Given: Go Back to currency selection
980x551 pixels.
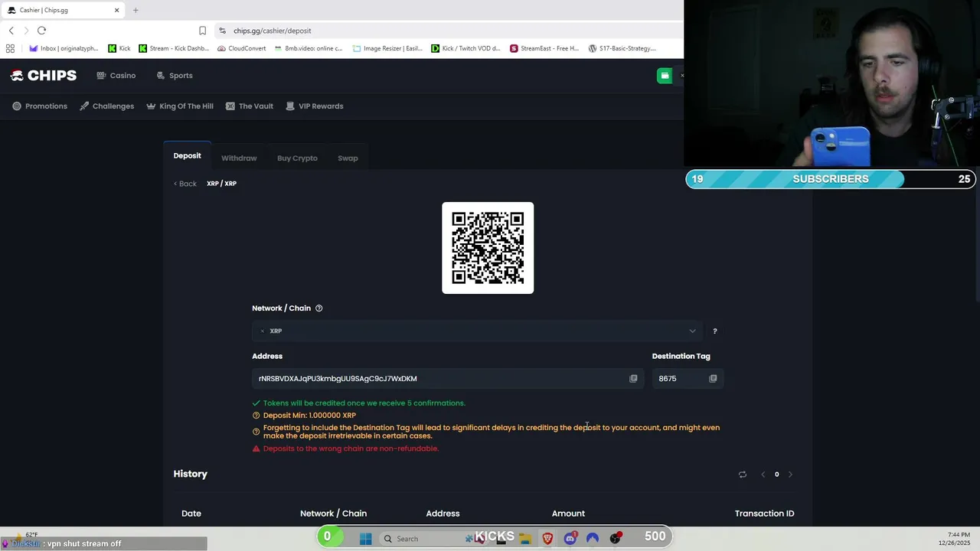Looking at the screenshot, I should tap(185, 184).
